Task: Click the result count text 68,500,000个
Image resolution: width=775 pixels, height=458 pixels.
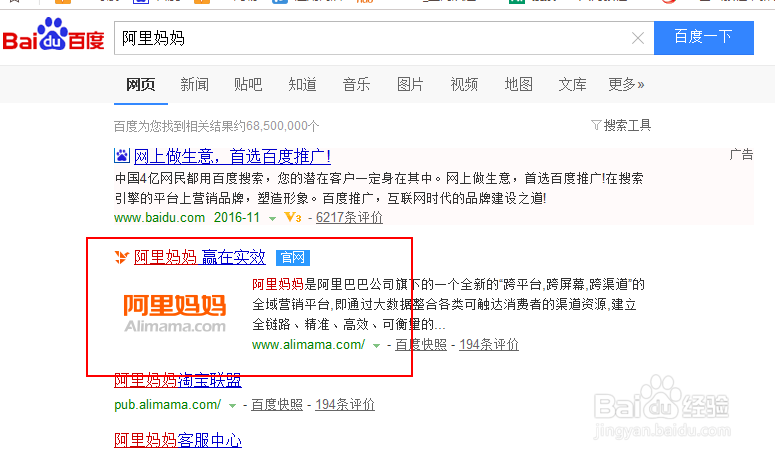Action: pos(283,126)
